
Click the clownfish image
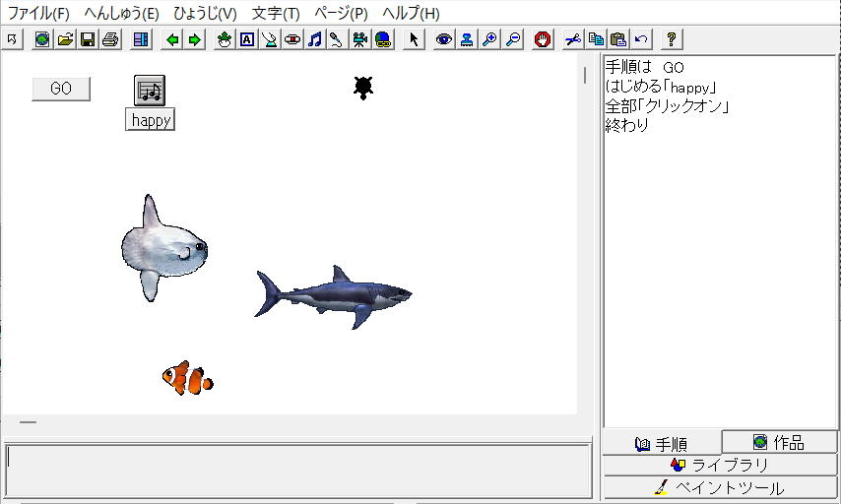188,378
